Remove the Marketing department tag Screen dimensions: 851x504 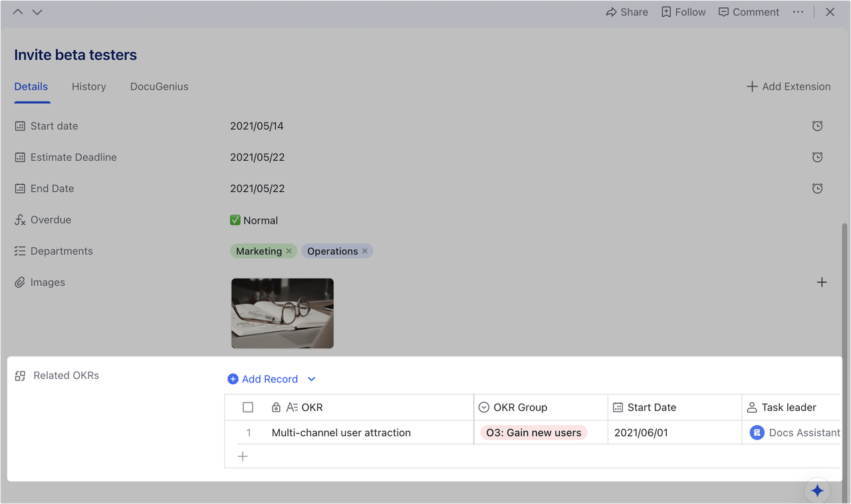[289, 251]
